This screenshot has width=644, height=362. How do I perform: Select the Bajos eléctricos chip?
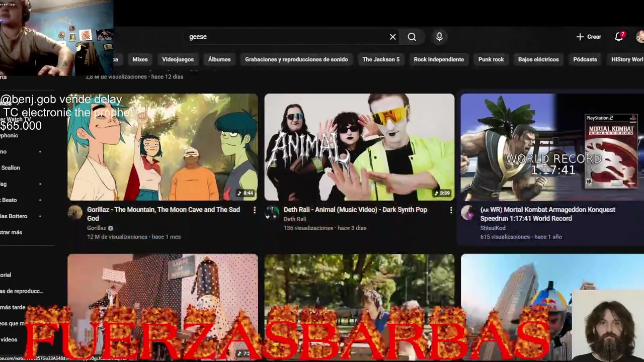coord(538,59)
